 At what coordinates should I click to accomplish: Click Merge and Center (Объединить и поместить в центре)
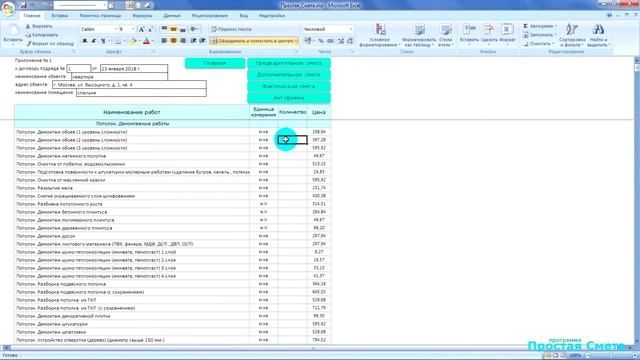click(x=254, y=41)
